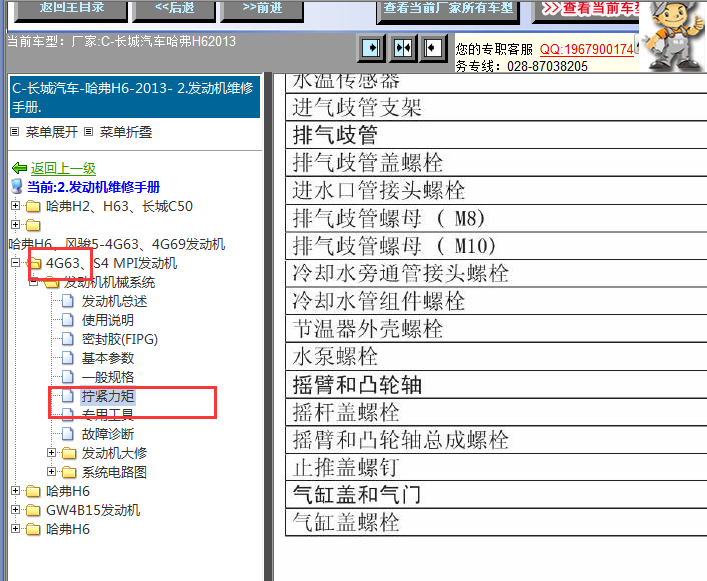Click the vertical divider between tree and content
This screenshot has width=707, height=581.
pyautogui.click(x=269, y=326)
